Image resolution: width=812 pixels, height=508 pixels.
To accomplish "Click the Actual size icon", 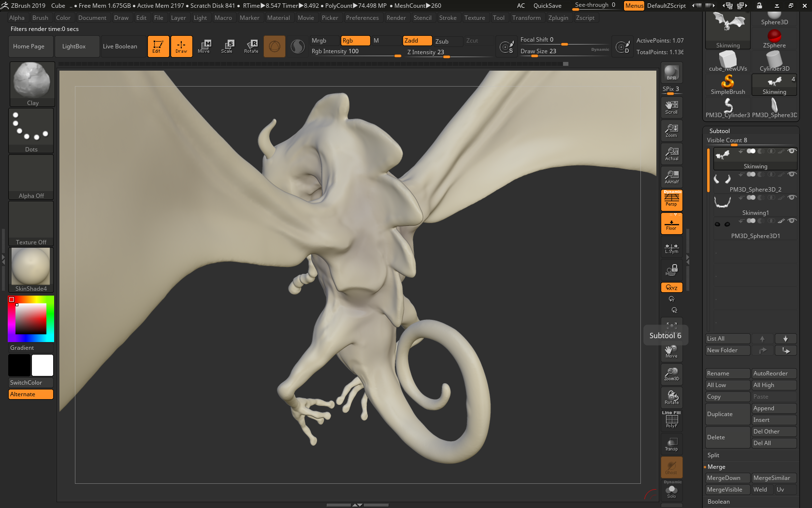I will (x=671, y=154).
